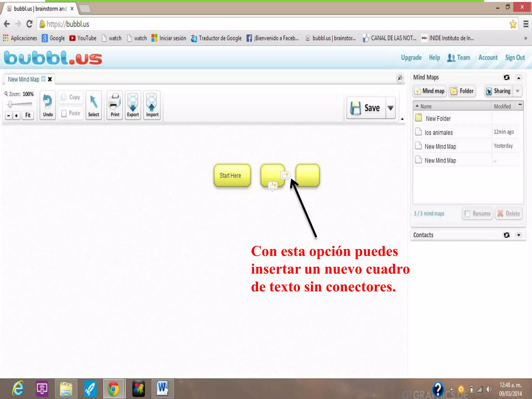Open the Help link
532x399 pixels.
[434, 58]
